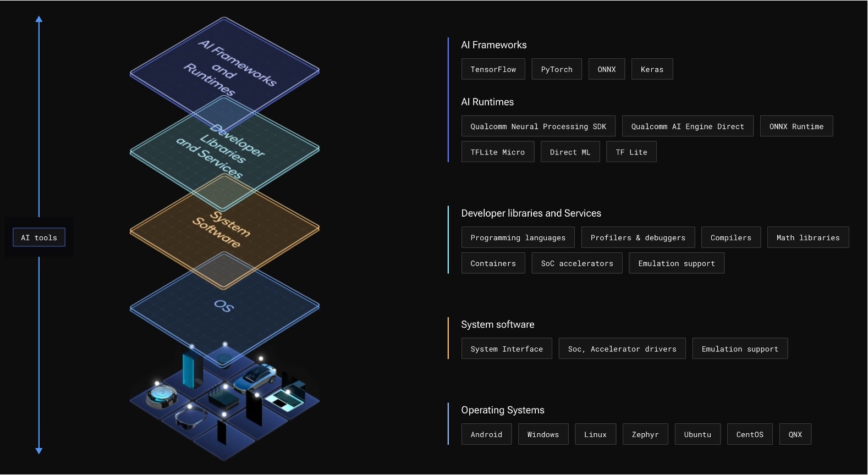
Task: Click the Keras chip
Action: point(652,69)
